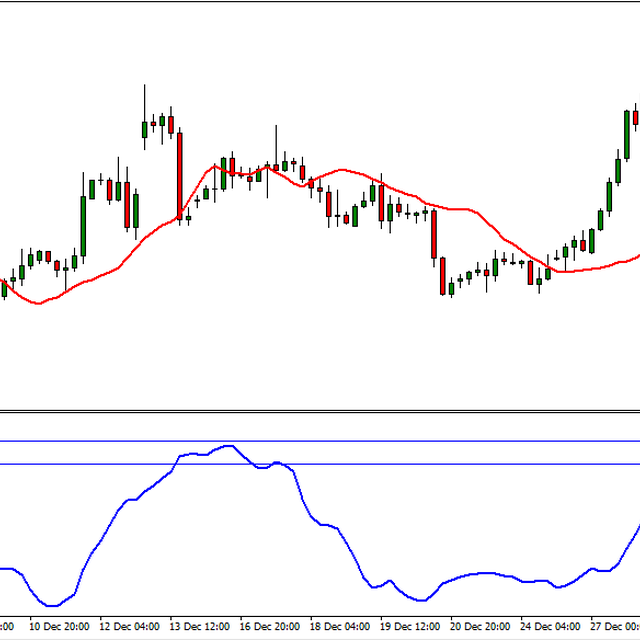
Task: Select the tall green candle after 10 Dec 20:00
Action: click(x=83, y=225)
